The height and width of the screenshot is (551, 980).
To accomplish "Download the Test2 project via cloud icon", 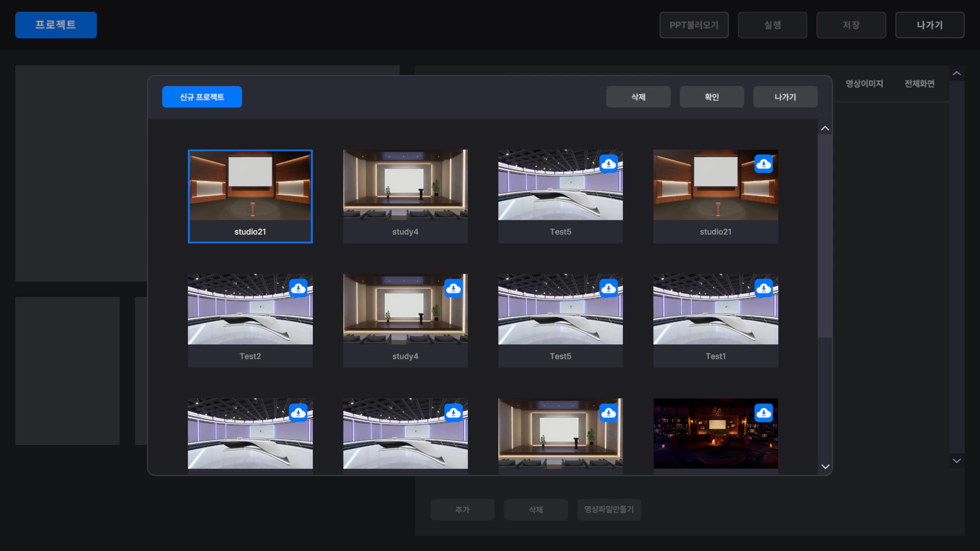I will pos(298,288).
